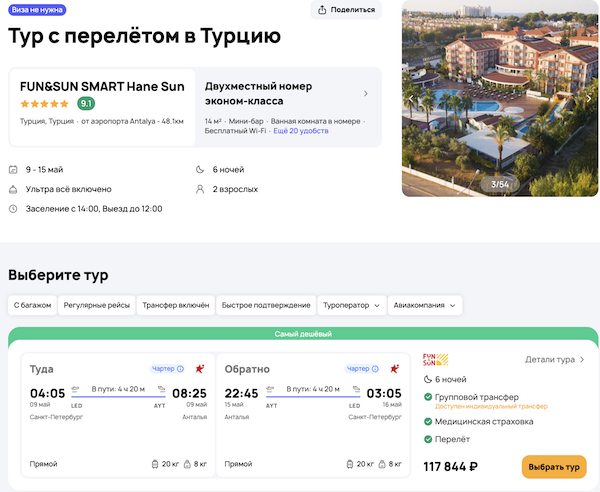Screen dimensions: 600x492
Task: Click the five-star hotel rating
Action: (x=45, y=103)
